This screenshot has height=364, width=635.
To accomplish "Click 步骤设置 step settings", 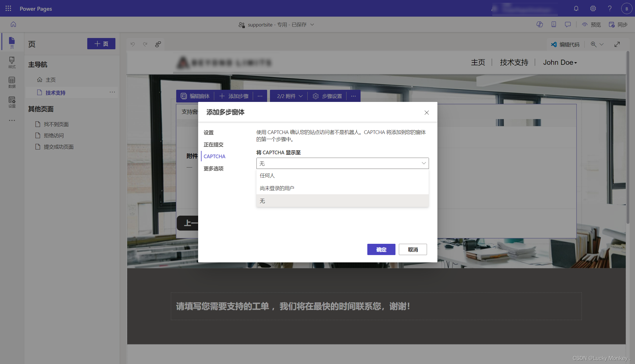I will pyautogui.click(x=327, y=96).
